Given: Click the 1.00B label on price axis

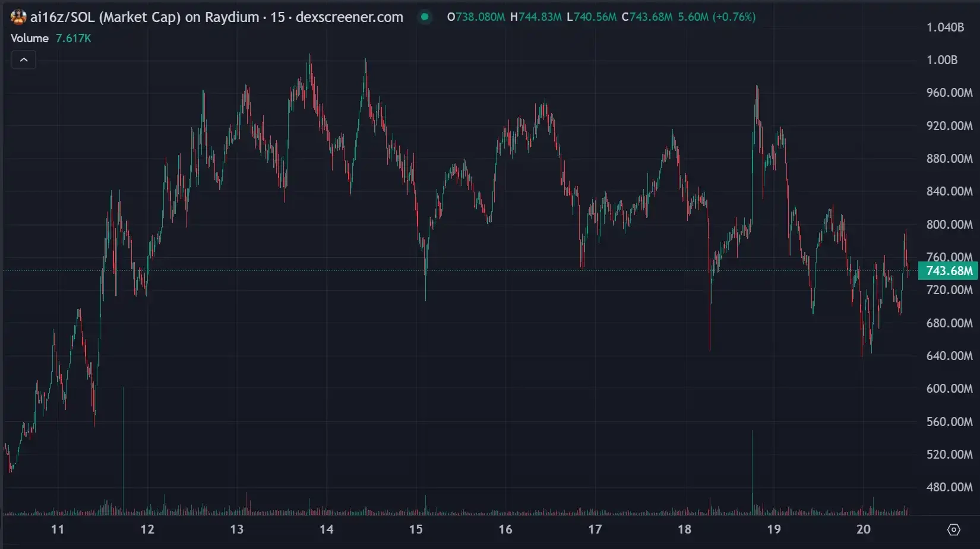Looking at the screenshot, I should [942, 60].
